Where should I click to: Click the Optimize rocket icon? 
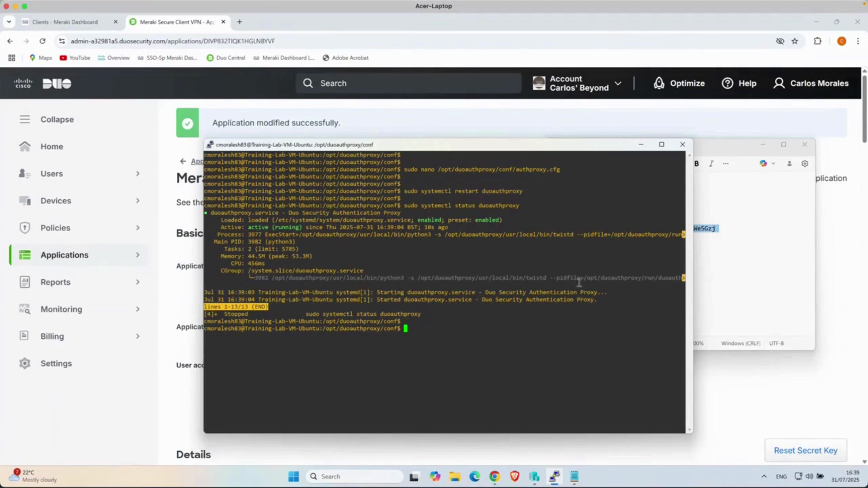tap(659, 83)
